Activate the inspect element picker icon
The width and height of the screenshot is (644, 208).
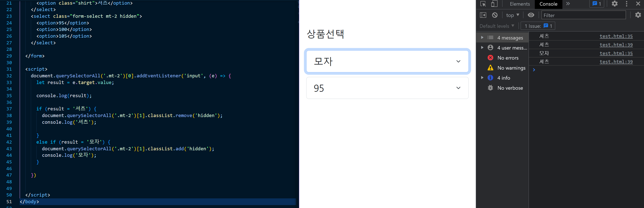(483, 4)
